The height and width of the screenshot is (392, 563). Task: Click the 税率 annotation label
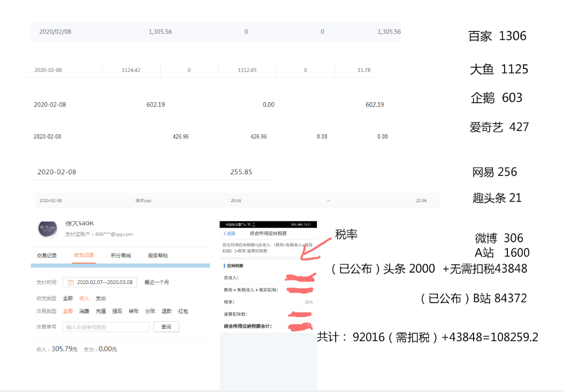[346, 234]
